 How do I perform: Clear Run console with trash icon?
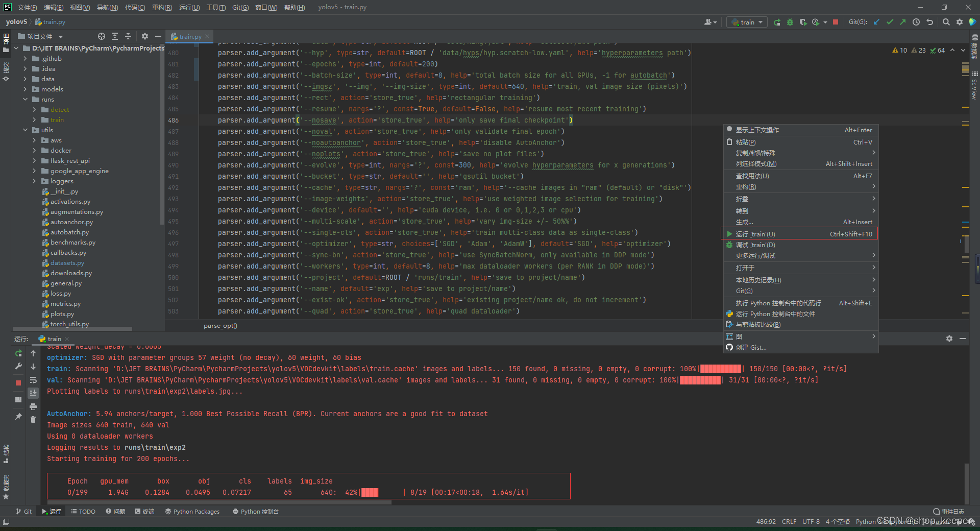33,420
